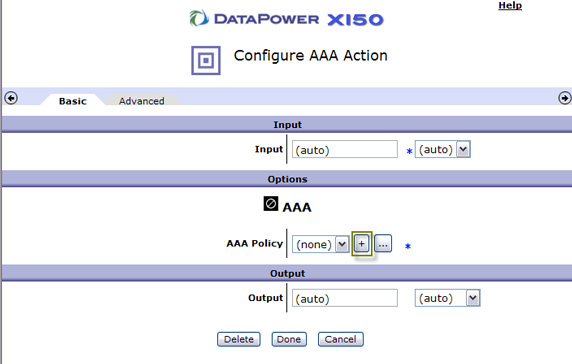Click the Input (auto) text field
Image resolution: width=572 pixels, height=364 pixels.
click(345, 150)
